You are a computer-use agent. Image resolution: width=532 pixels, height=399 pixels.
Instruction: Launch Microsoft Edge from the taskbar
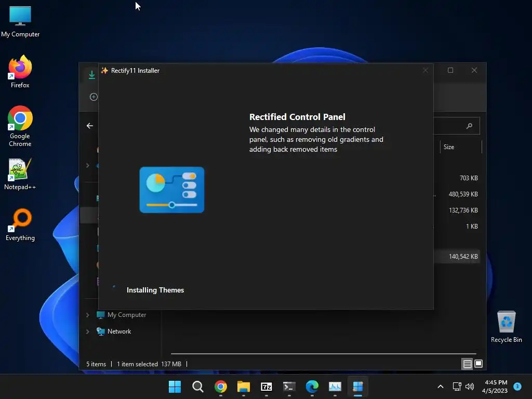click(x=312, y=387)
